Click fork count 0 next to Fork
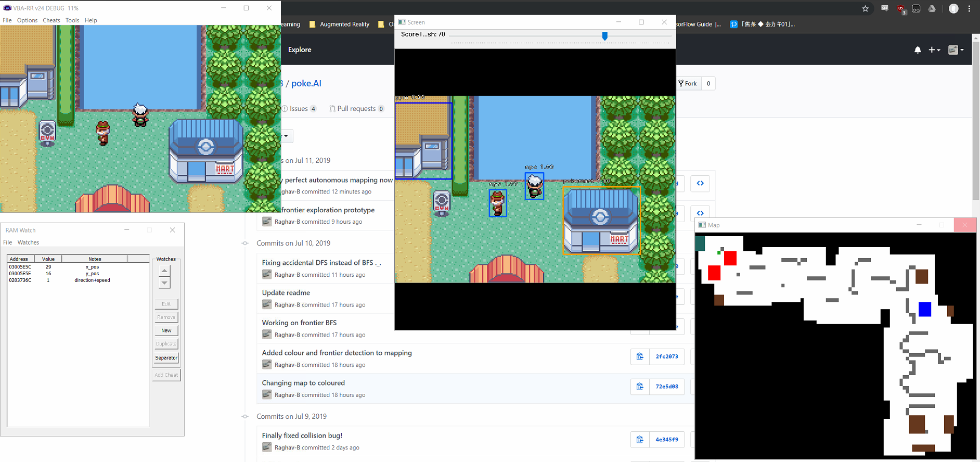The image size is (980, 462). (x=708, y=83)
